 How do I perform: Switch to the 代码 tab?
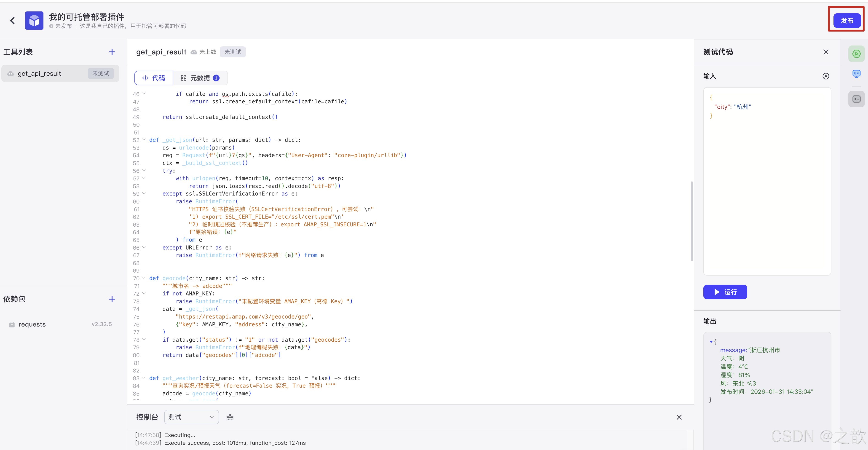pos(154,78)
